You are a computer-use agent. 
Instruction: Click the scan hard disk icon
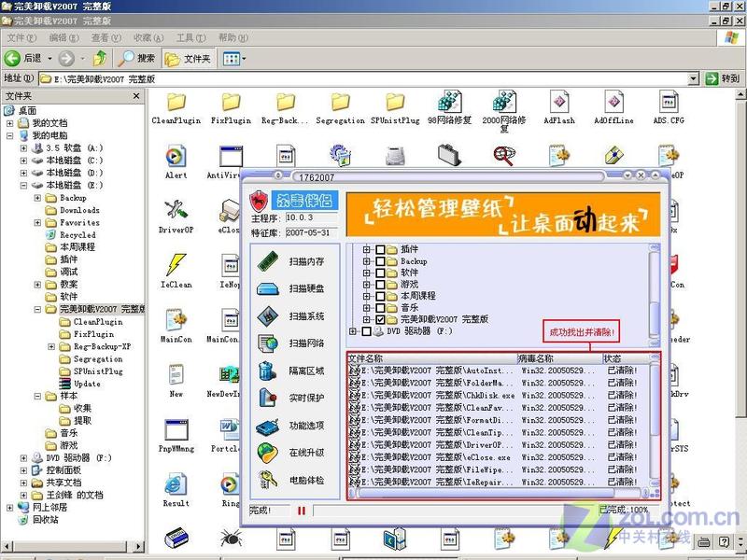click(x=268, y=289)
